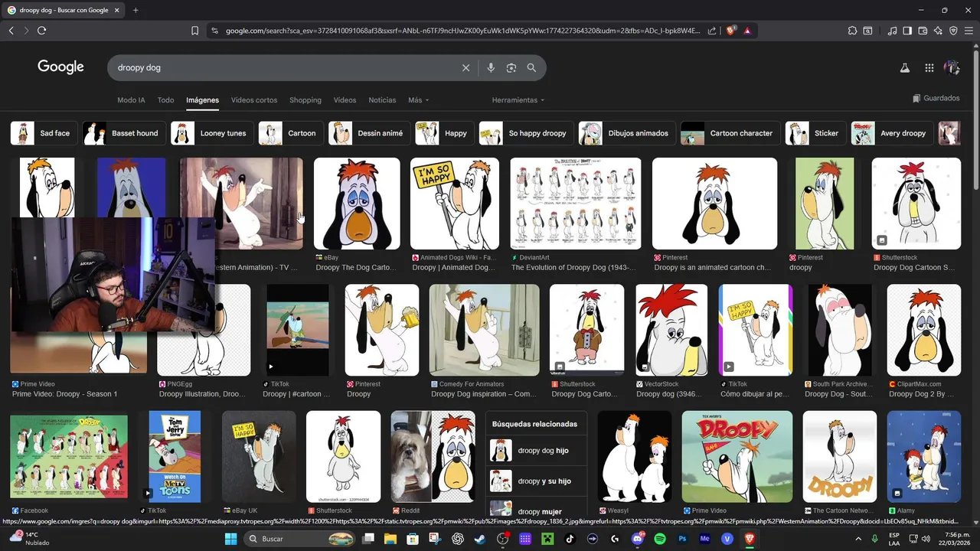Show hidden system tray icons chevron
The height and width of the screenshot is (551, 980).
tap(857, 539)
